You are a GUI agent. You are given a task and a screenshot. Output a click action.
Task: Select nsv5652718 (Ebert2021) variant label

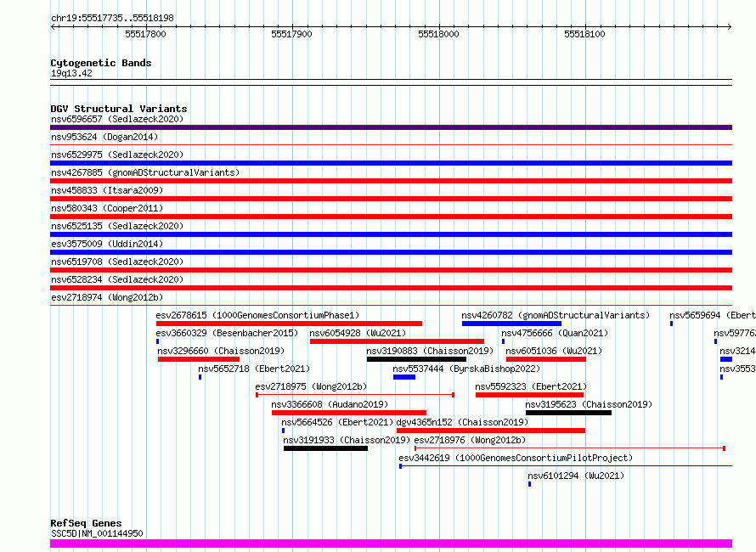[254, 369]
